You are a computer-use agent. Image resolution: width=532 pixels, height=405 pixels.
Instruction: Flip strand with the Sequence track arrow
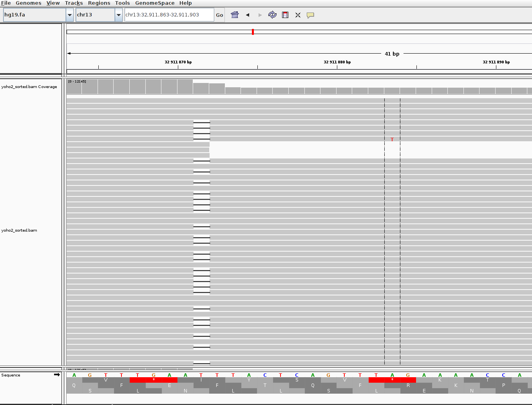[57, 375]
